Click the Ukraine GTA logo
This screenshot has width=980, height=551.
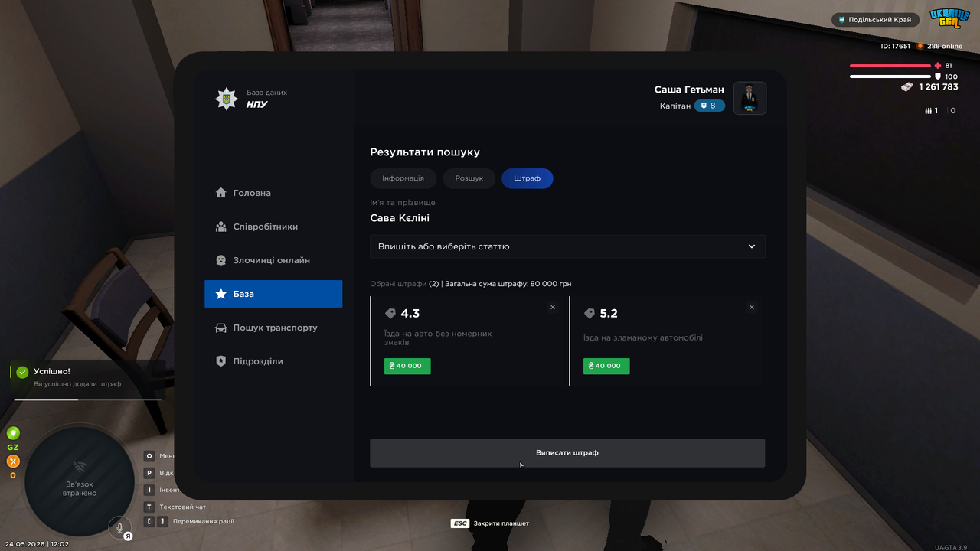click(949, 19)
